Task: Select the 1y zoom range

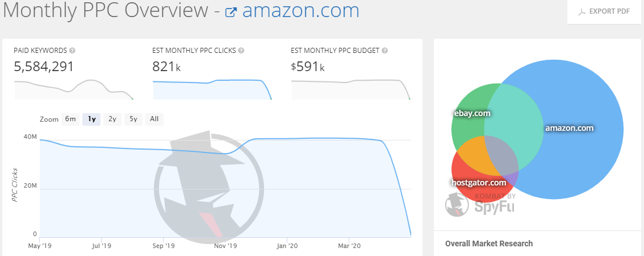Action: (x=91, y=119)
